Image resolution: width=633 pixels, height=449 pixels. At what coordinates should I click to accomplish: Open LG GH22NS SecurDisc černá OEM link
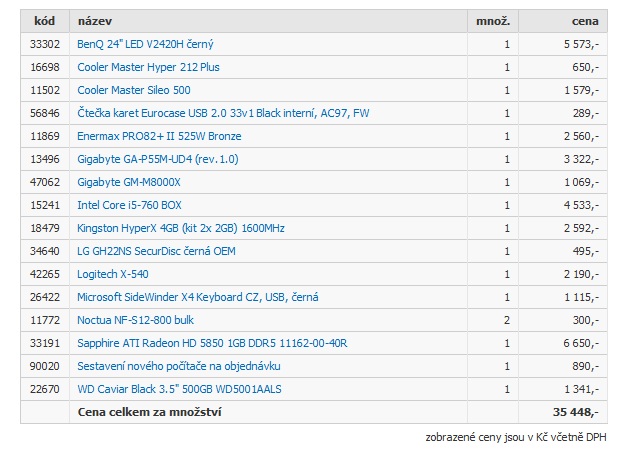coord(156,251)
